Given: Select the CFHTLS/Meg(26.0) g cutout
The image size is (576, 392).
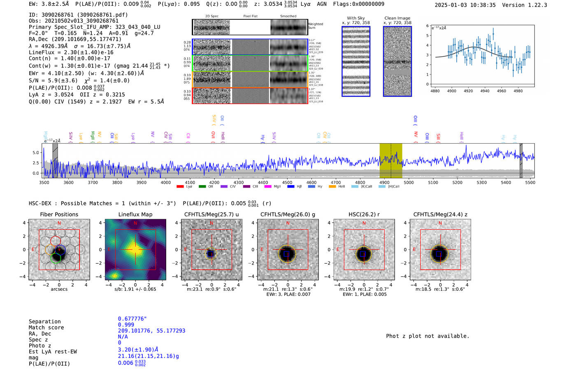Looking at the screenshot, I should point(288,250).
